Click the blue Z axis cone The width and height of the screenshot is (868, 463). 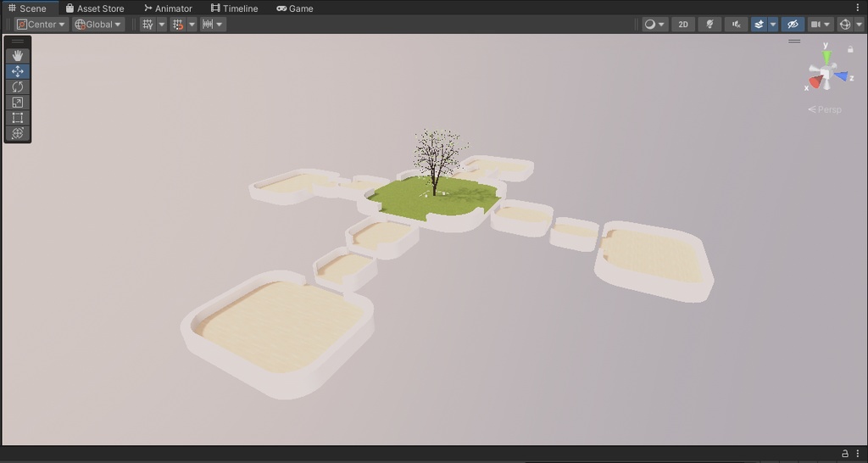(842, 75)
